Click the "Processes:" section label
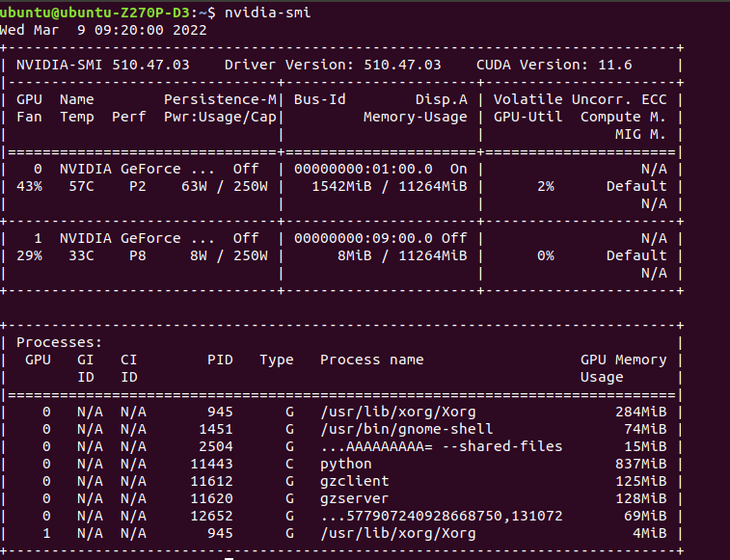730x560 pixels. (x=59, y=342)
